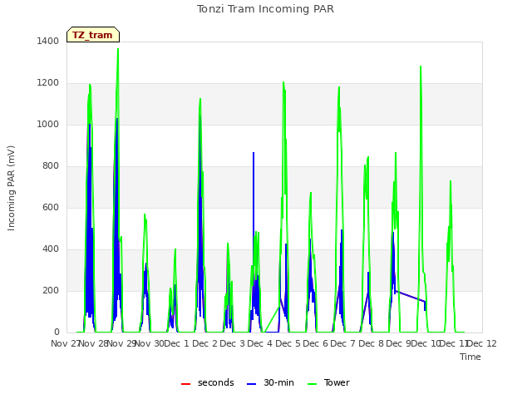Toggle the Tower series legend entry

[x=328, y=382]
